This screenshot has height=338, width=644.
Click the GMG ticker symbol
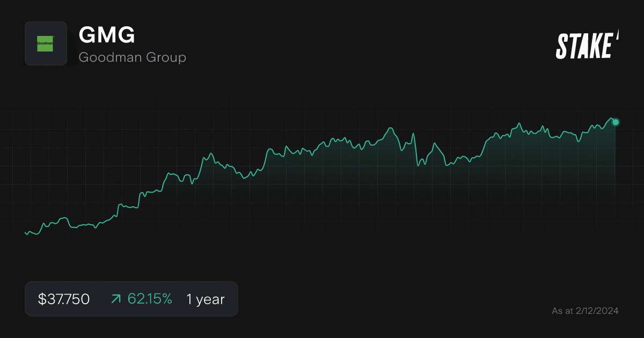click(x=107, y=35)
